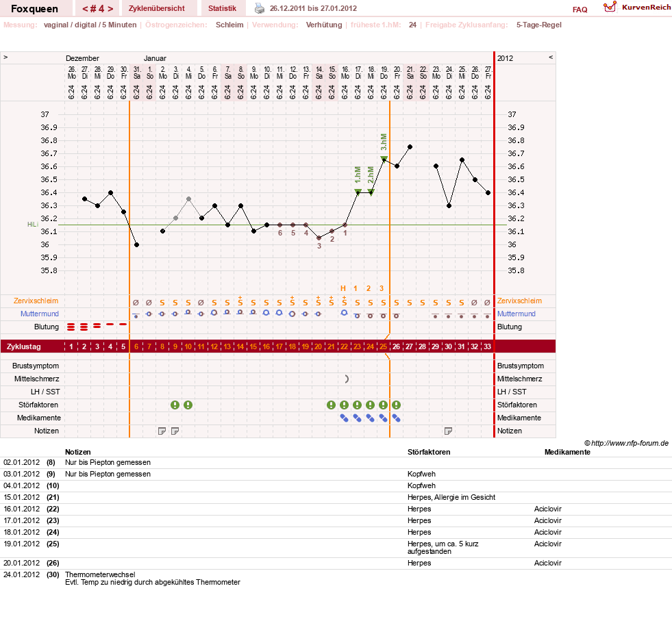Screen dimensions: 672x621
Task: Open the note icon on cycle day 8
Action: pyautogui.click(x=162, y=431)
